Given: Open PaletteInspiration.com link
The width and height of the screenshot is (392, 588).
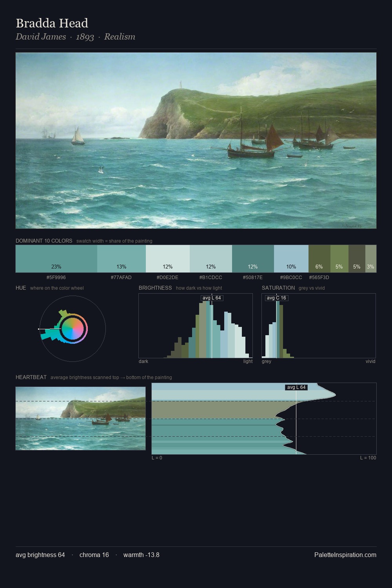Looking at the screenshot, I should [345, 555].
